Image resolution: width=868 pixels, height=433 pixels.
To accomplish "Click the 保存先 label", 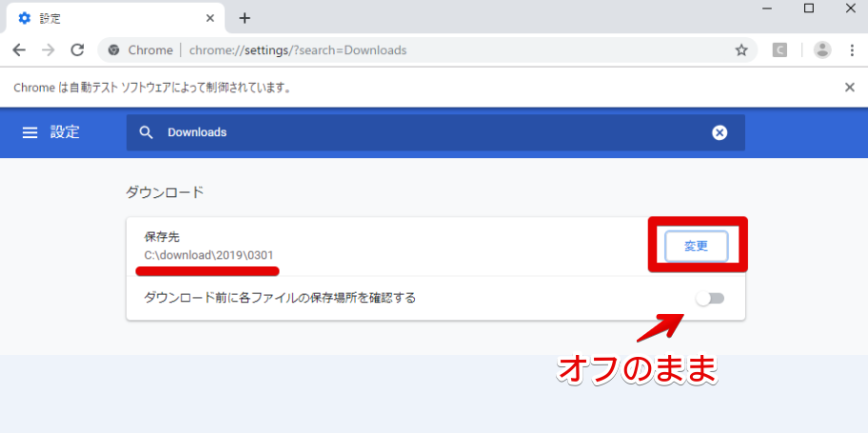I will 162,237.
